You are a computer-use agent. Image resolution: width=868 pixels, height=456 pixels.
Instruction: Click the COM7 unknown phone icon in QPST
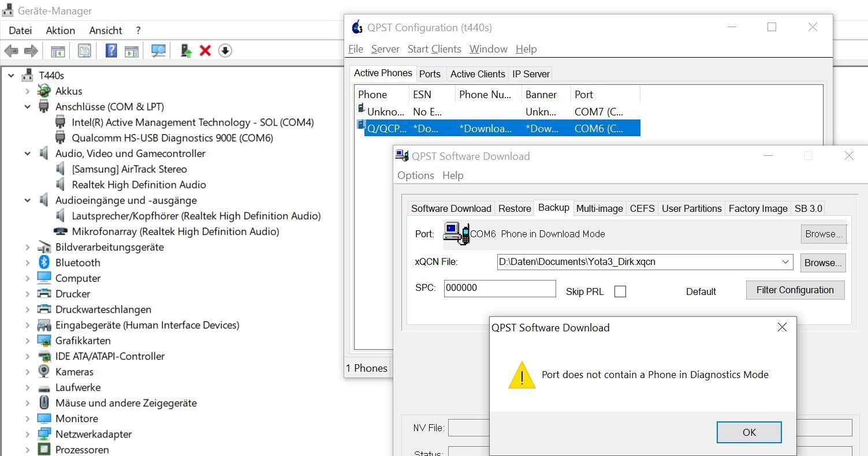point(362,109)
